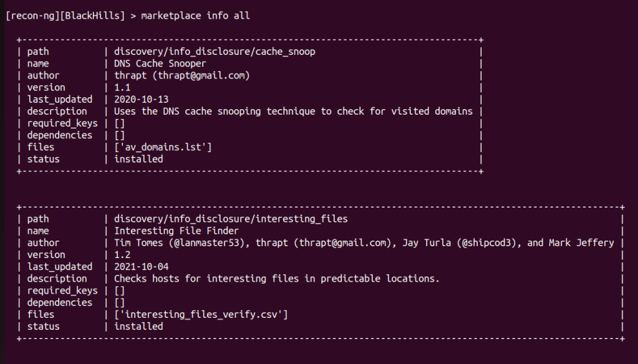Click version value 1.2
638x364 pixels.
click(122, 254)
